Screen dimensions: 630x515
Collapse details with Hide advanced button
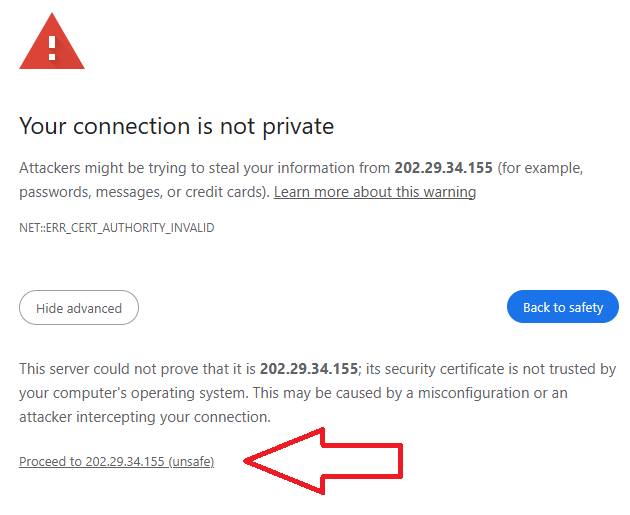[x=79, y=308]
